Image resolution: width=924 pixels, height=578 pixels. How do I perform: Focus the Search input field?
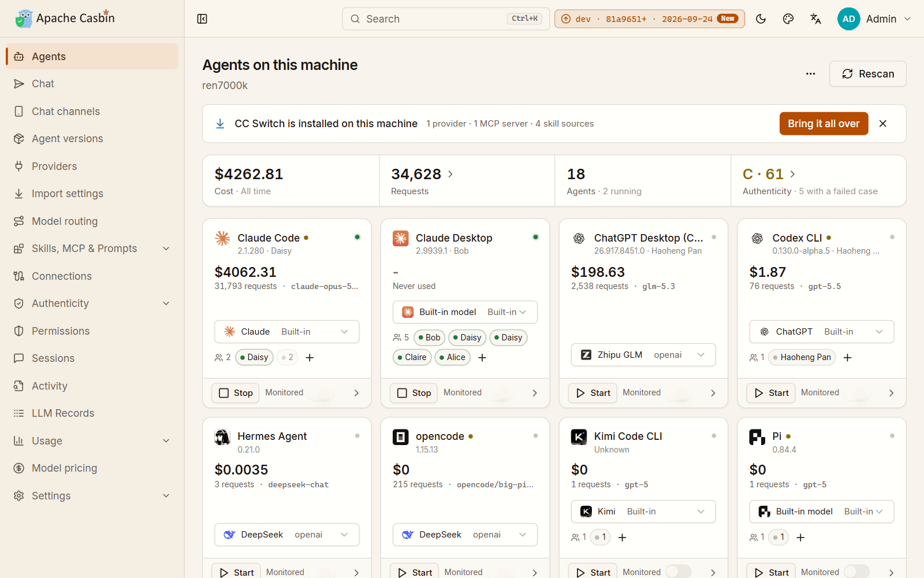[x=446, y=19]
